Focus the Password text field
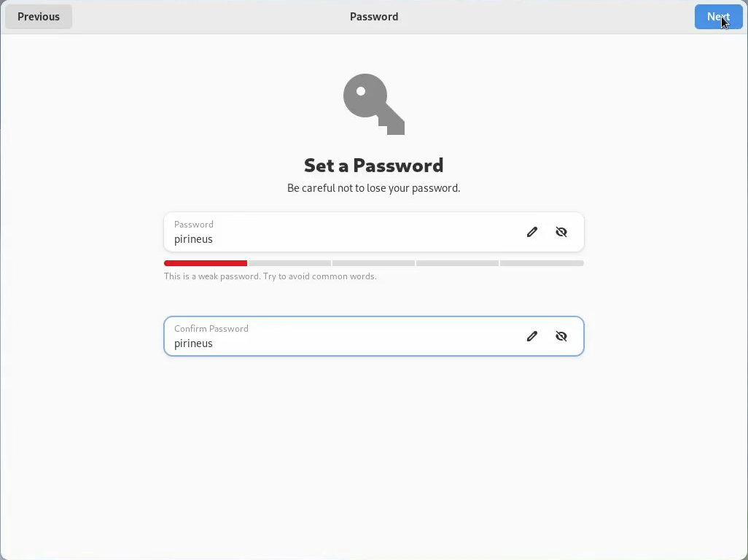This screenshot has height=560, width=748. [335, 239]
